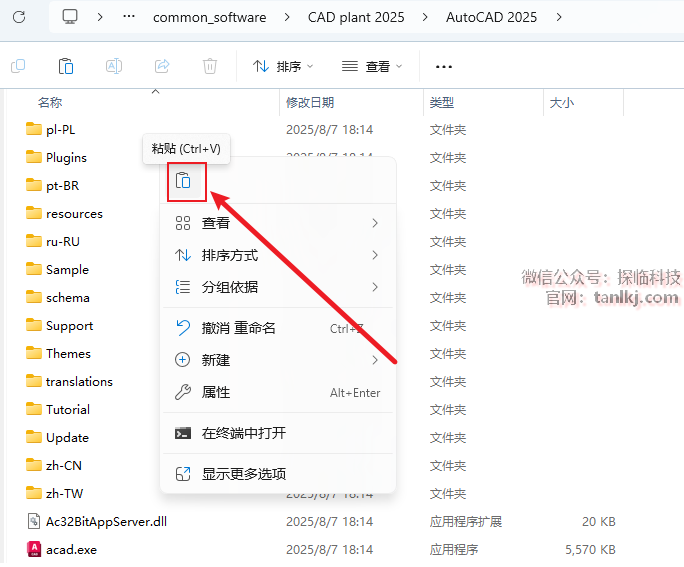Choose 属性 in context menu
This screenshot has height=567, width=684.
point(277,392)
